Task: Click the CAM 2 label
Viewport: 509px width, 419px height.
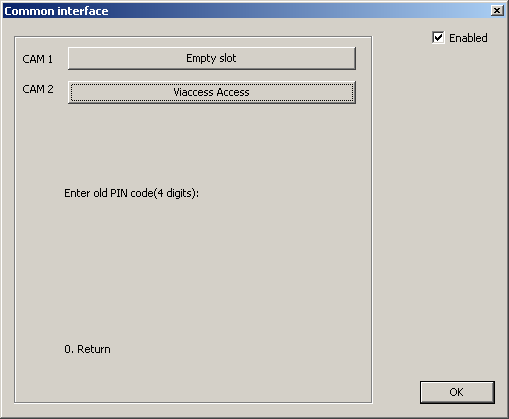Action: [38, 89]
